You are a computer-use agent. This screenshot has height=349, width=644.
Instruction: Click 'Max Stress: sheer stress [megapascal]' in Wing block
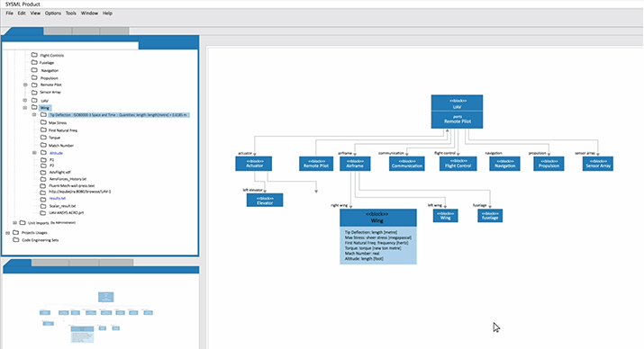pyautogui.click(x=378, y=237)
